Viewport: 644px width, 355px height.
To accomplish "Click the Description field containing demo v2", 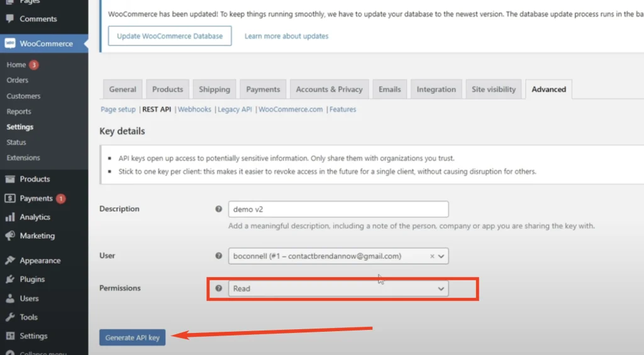I will click(x=338, y=209).
